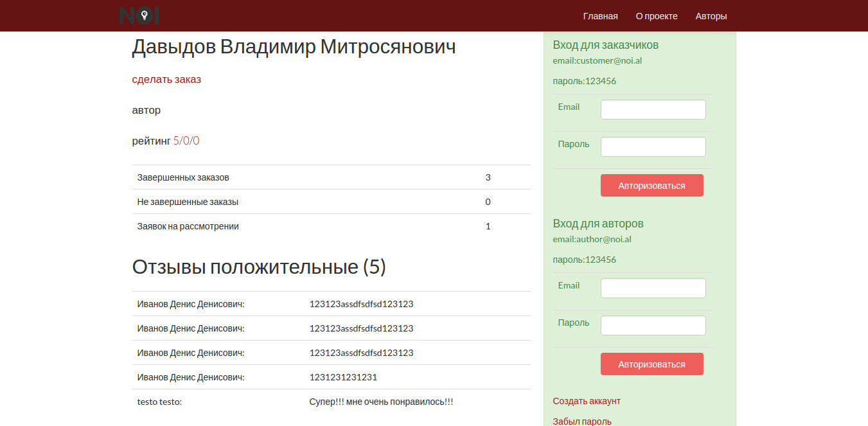868x426 pixels.
Task: Open the Главная menu item
Action: 600,16
